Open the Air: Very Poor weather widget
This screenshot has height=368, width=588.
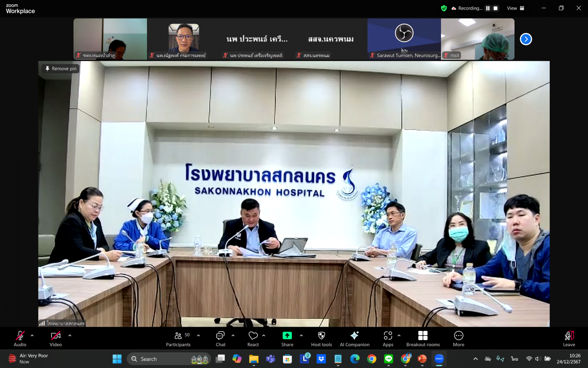coord(28,359)
